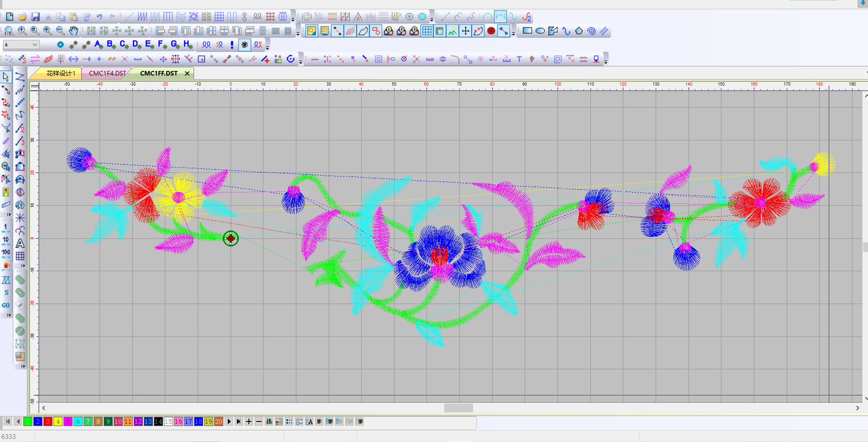Screen dimensions: 868x442
Task: Select the spiral shape tool
Action: coord(592,31)
